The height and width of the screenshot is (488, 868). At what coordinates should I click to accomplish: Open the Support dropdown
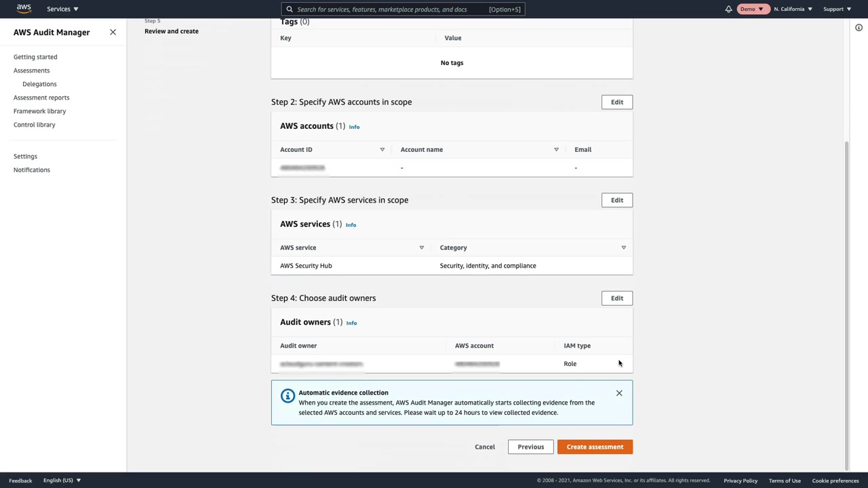click(x=837, y=9)
